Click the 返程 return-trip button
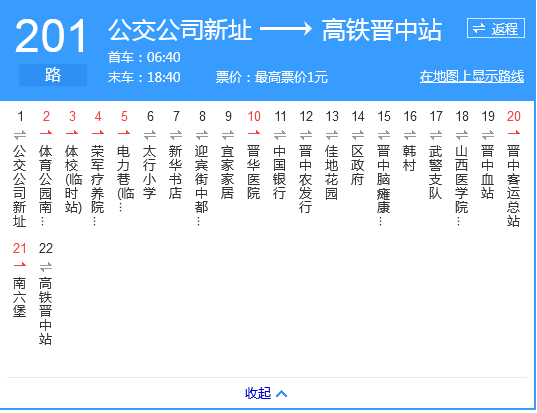The height and width of the screenshot is (413, 537). tap(496, 28)
